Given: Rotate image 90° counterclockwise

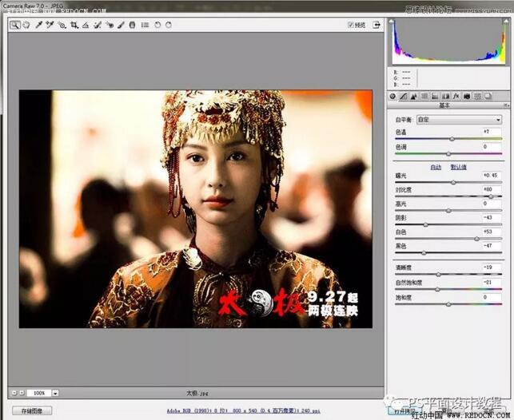Looking at the screenshot, I should point(157,25).
